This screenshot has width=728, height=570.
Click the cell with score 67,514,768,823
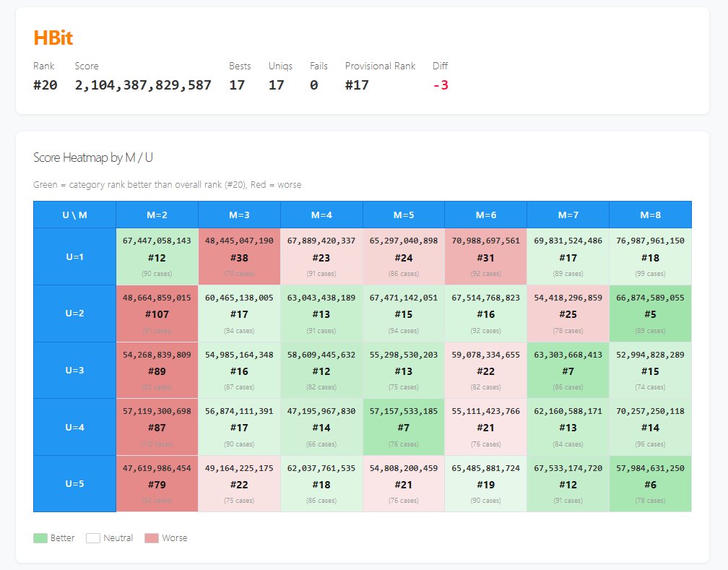point(485,314)
